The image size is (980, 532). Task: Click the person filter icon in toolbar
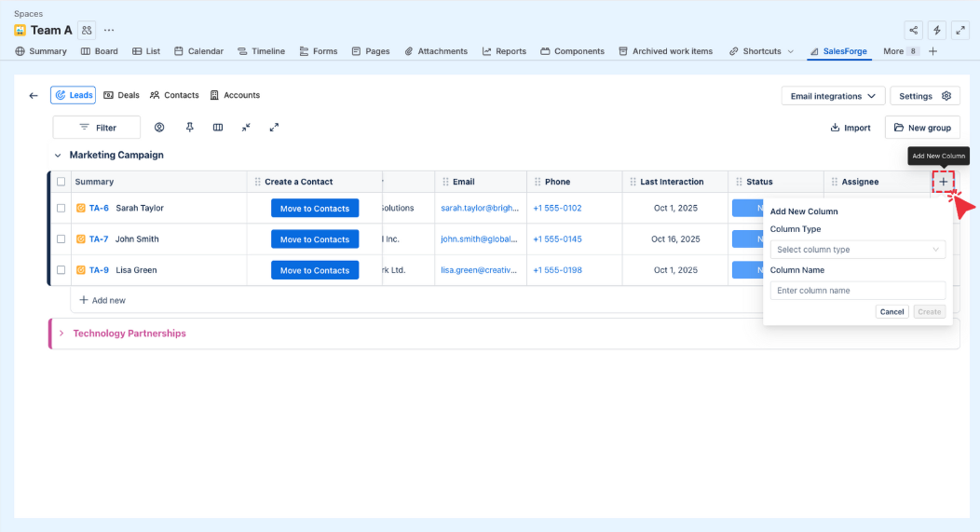point(159,128)
